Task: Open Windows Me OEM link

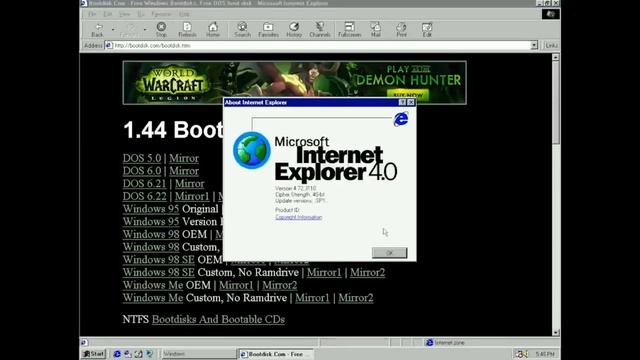Action: coord(153,285)
